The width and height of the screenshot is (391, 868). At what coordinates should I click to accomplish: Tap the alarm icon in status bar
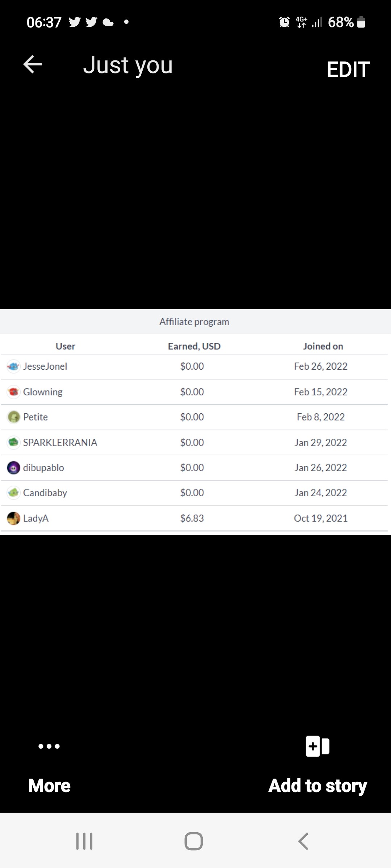point(284,22)
